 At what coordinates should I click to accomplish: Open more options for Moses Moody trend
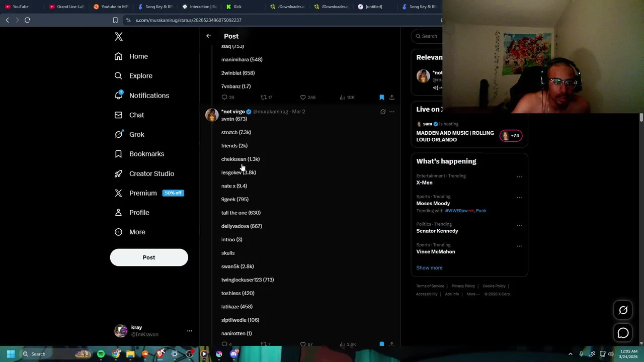coord(519,197)
